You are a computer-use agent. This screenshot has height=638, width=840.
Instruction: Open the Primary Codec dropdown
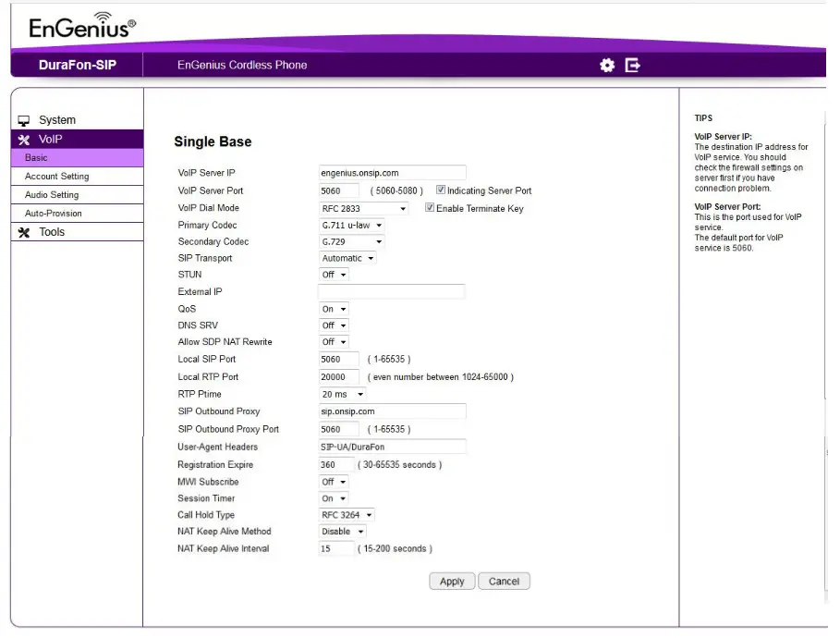pyautogui.click(x=352, y=225)
